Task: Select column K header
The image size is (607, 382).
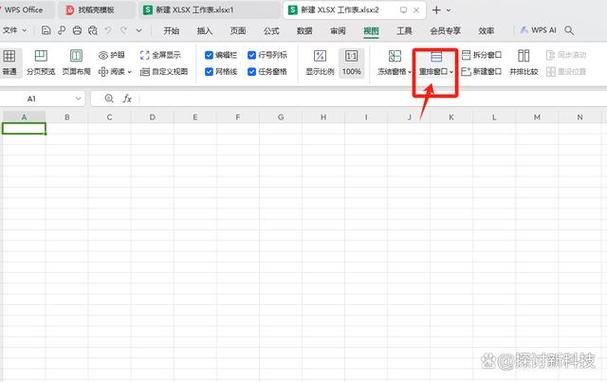Action: tap(451, 117)
